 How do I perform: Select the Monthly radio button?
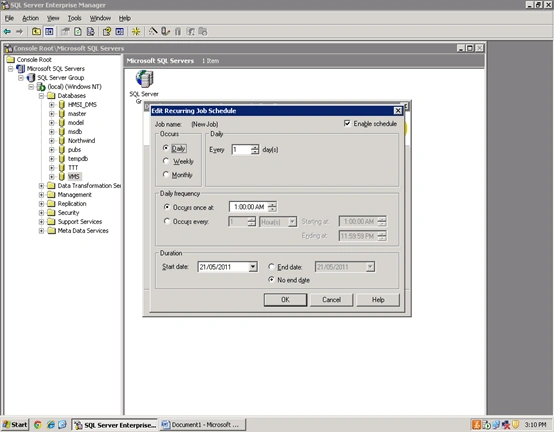point(166,174)
